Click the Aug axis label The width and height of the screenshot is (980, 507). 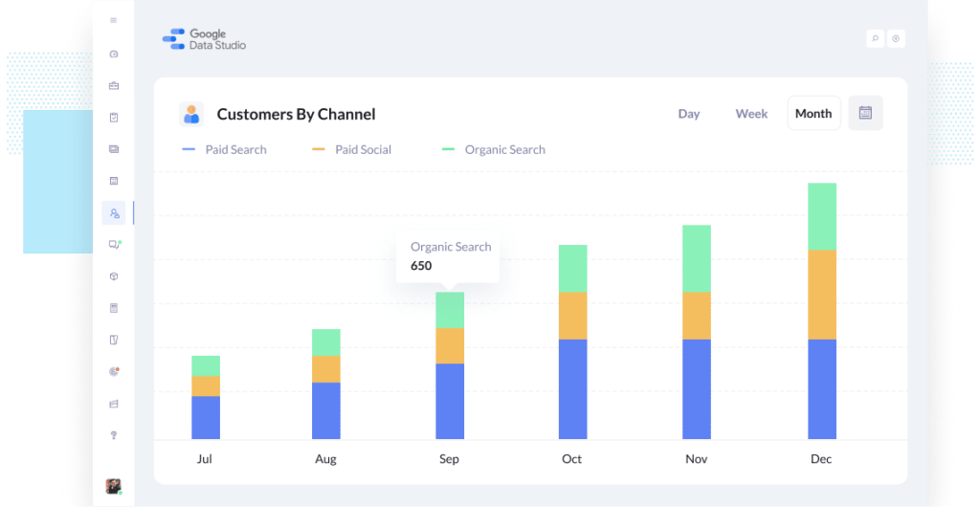pos(325,459)
